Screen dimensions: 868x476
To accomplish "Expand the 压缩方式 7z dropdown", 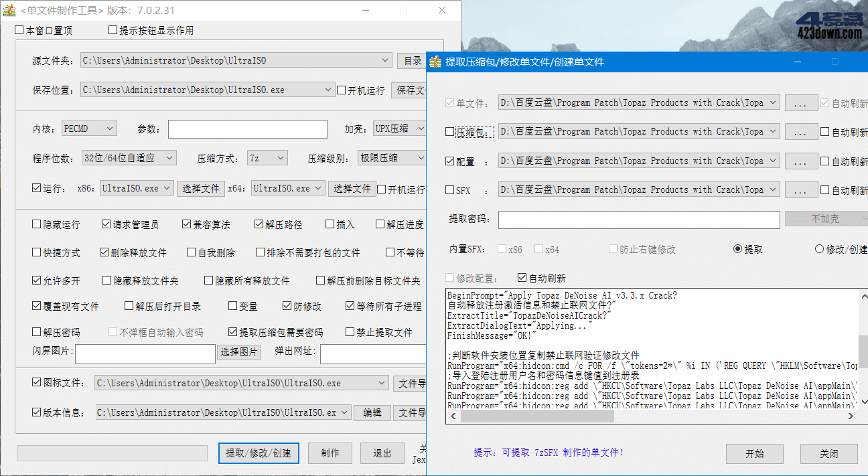I will click(280, 157).
